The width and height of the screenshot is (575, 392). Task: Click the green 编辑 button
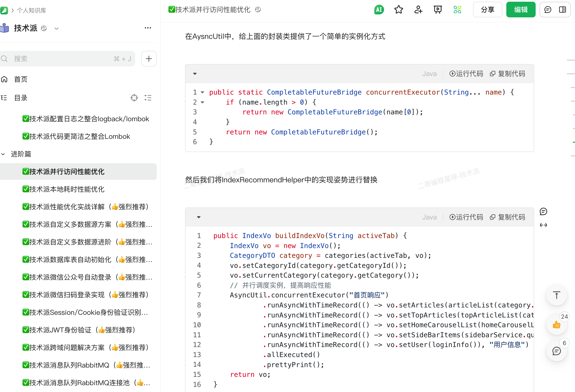520,10
